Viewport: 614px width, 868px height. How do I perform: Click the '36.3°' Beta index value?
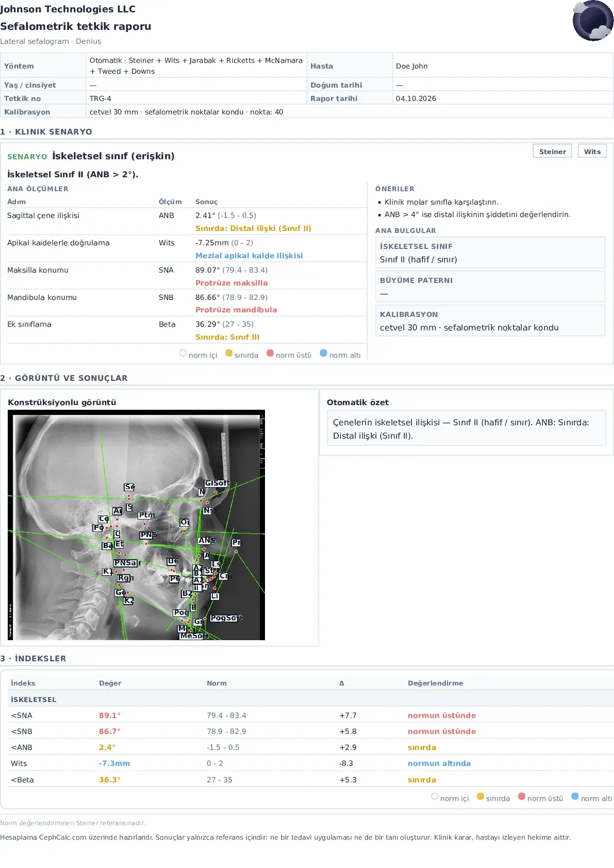click(x=110, y=780)
